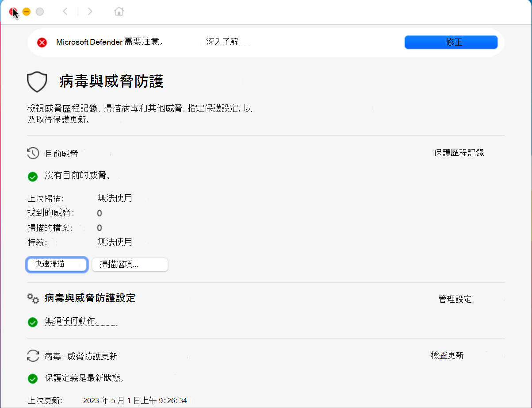
Task: Click 檢查更新 link
Action: tap(447, 355)
